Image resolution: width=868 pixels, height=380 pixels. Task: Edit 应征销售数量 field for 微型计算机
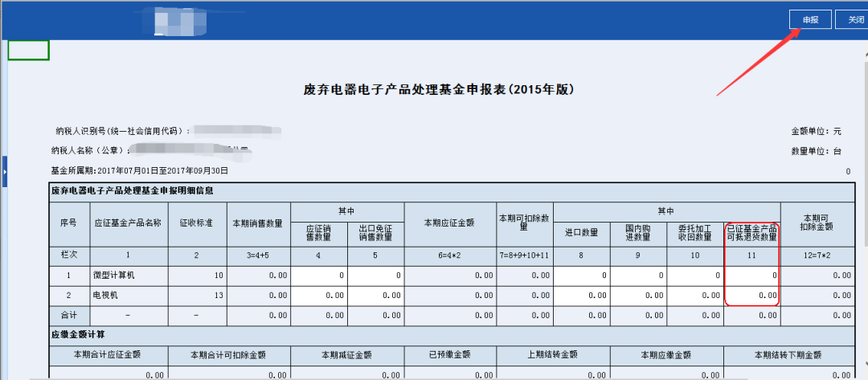tap(319, 275)
